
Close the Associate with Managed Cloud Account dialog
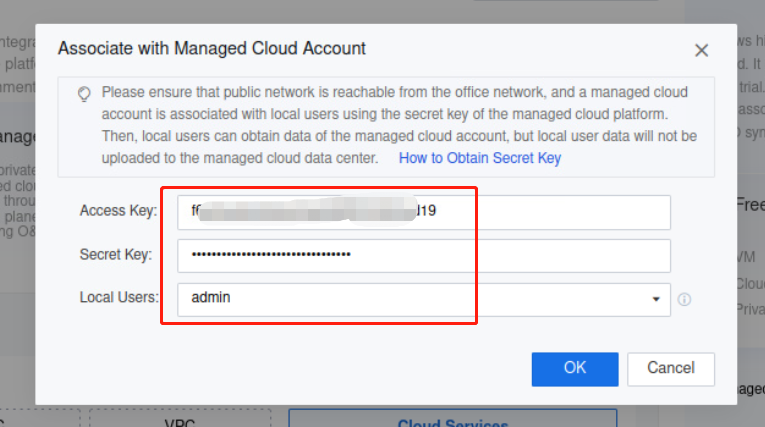pos(701,50)
